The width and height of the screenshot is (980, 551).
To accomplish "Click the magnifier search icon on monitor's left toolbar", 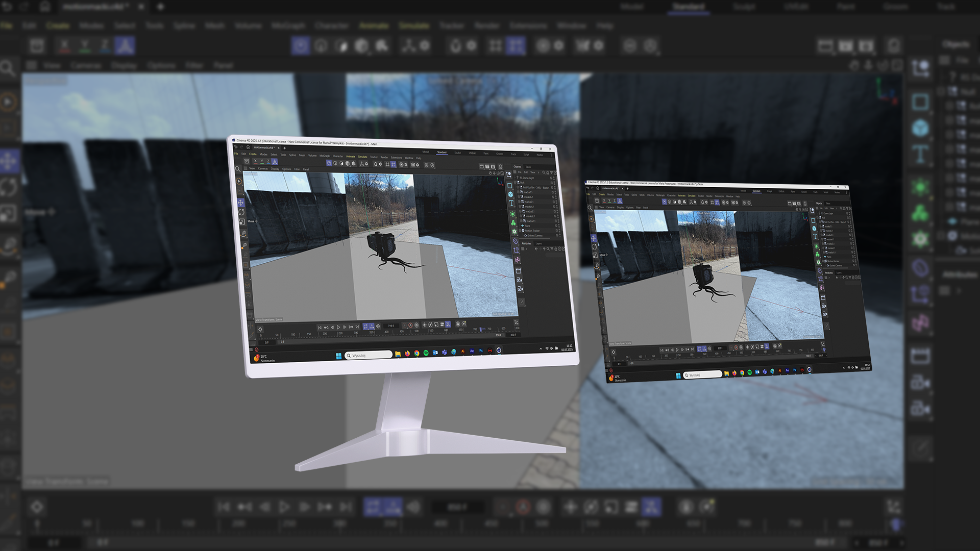I will pos(238,169).
